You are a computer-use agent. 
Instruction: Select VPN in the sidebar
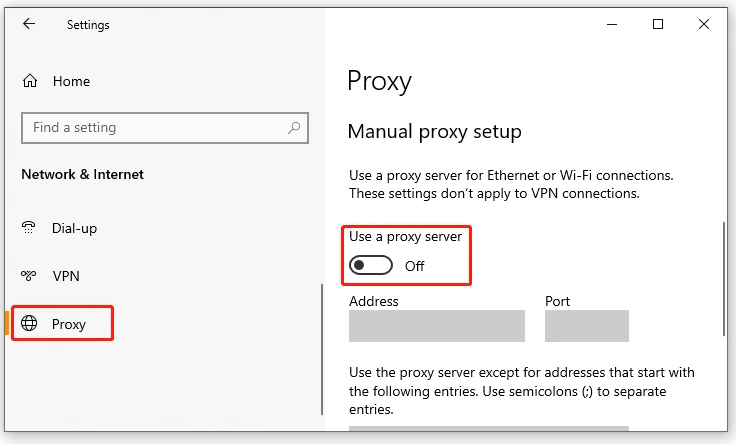coord(65,276)
